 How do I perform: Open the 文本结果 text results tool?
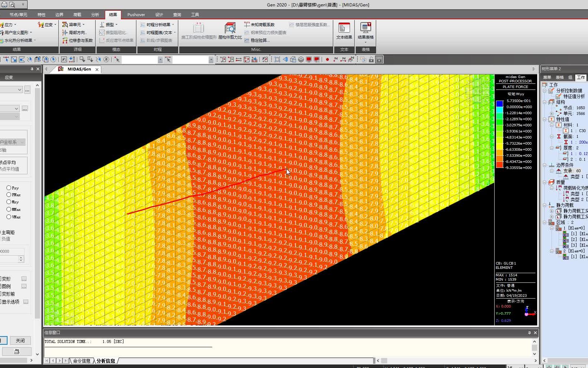click(x=344, y=32)
